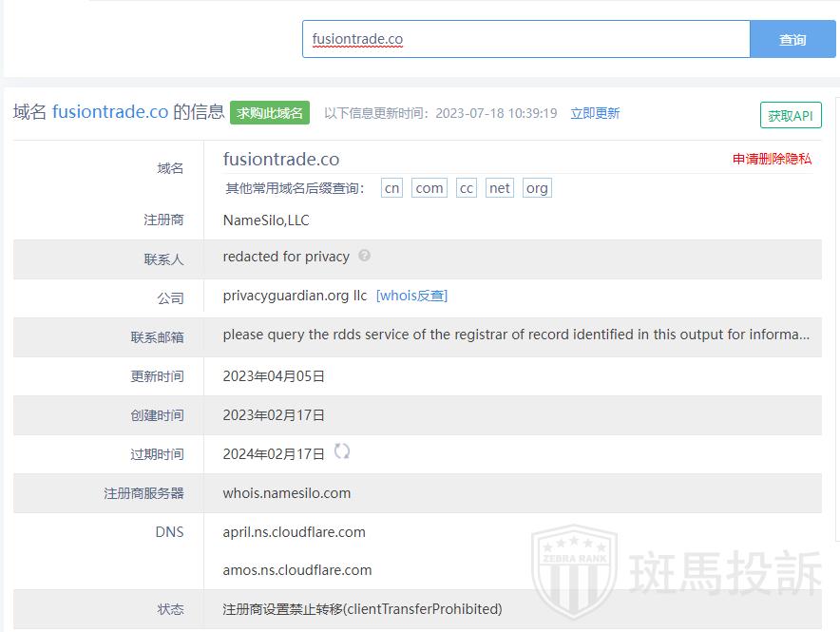
Task: Click the april.ns.cloudflare.com DNS entry
Action: coord(294,532)
